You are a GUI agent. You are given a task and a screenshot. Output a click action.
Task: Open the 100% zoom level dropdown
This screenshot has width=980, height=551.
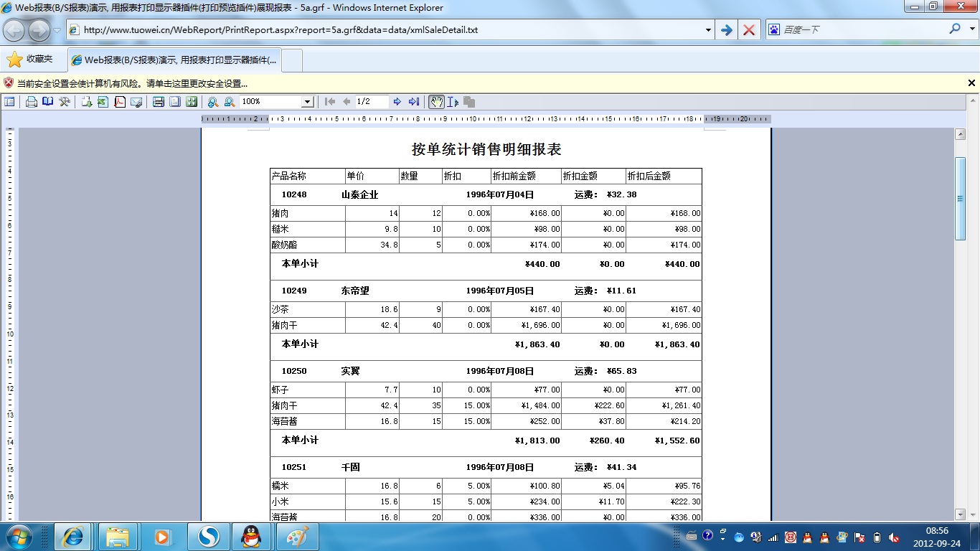point(307,102)
